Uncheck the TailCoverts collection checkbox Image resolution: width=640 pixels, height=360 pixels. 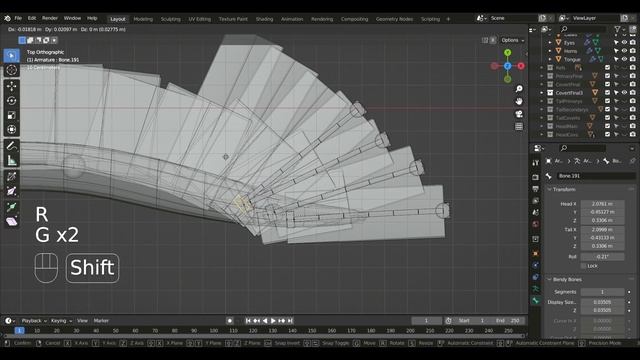tap(607, 118)
